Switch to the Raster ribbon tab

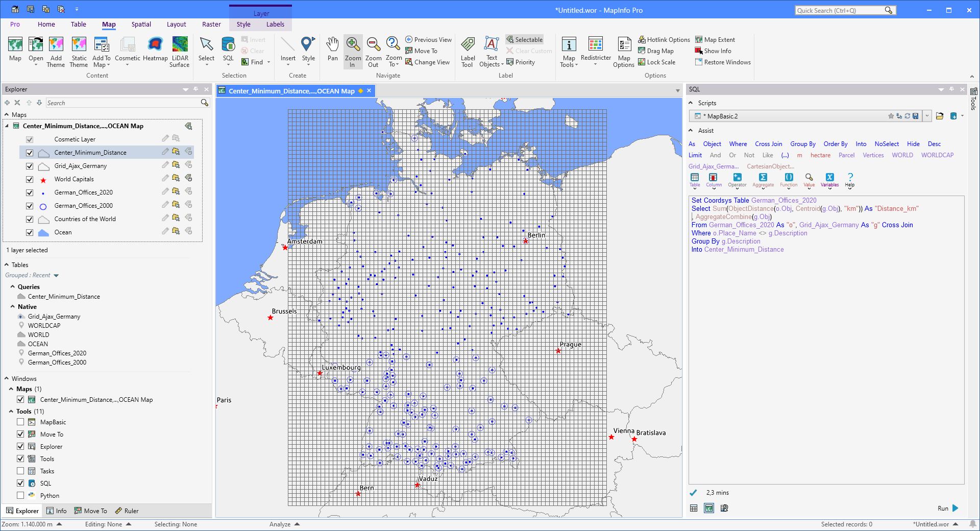coord(211,24)
